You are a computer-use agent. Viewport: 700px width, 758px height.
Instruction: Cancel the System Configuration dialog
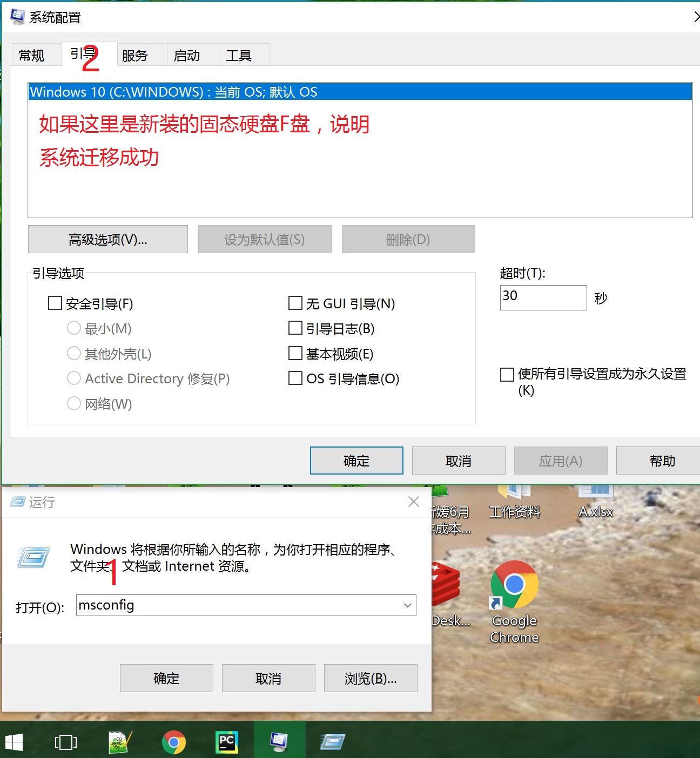[459, 461]
